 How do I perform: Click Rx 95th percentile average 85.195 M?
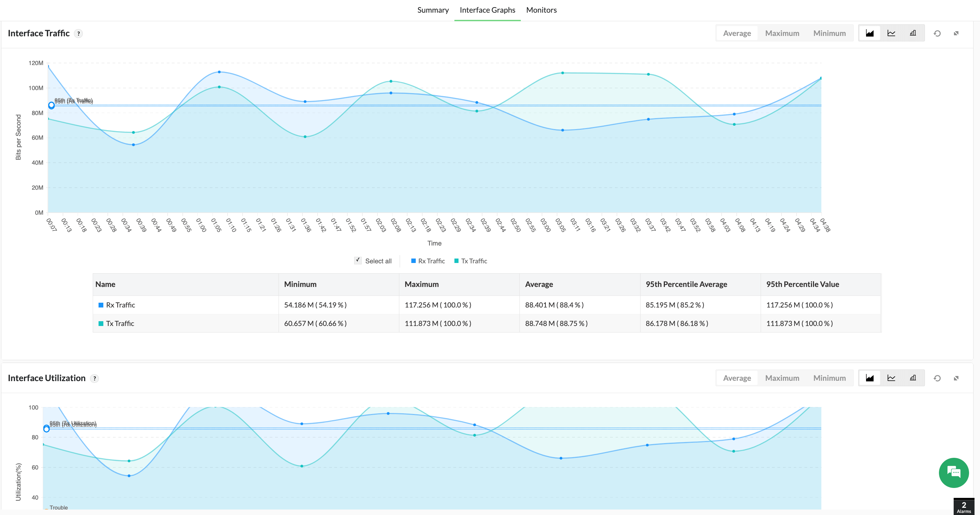[x=675, y=305]
